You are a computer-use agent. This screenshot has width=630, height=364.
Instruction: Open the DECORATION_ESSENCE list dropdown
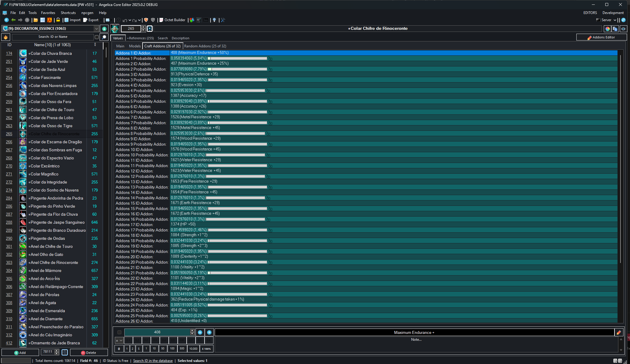tap(96, 29)
